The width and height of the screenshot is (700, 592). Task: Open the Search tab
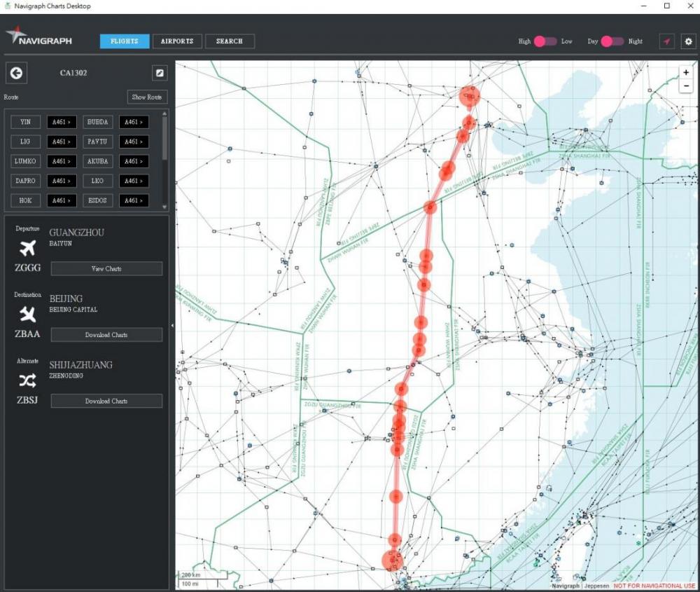[230, 41]
